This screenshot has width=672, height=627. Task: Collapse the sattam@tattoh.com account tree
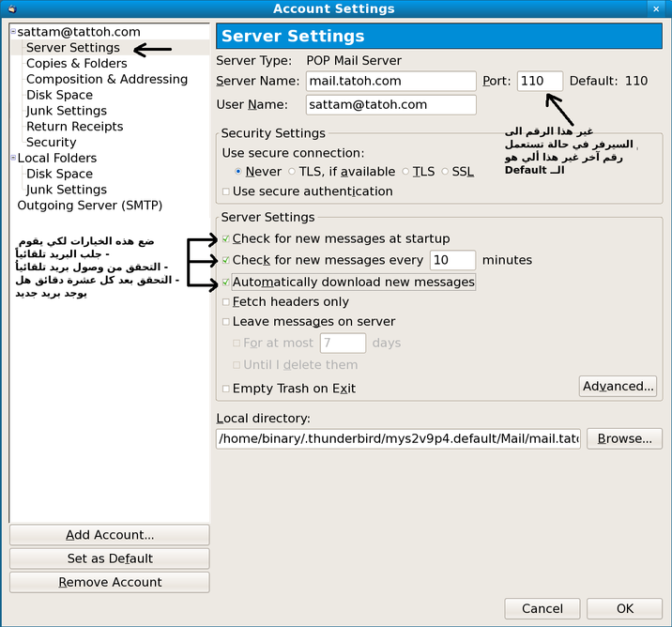coord(13,32)
